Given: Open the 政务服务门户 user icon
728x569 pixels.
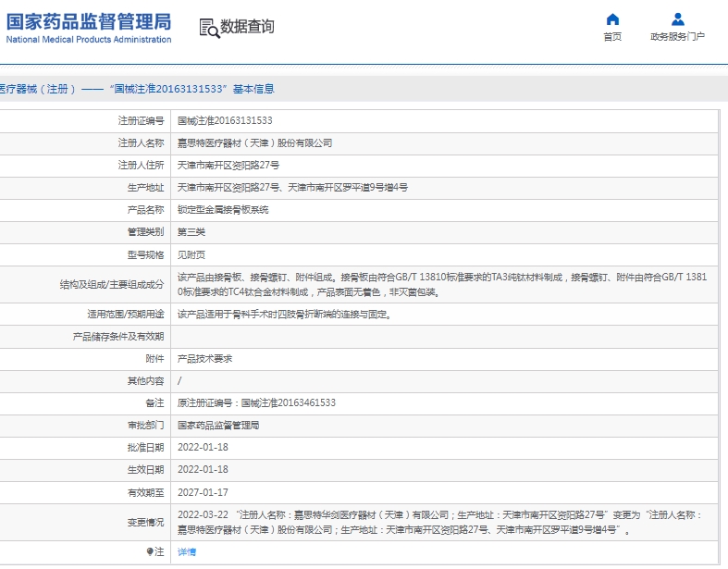Looking at the screenshot, I should click(677, 19).
